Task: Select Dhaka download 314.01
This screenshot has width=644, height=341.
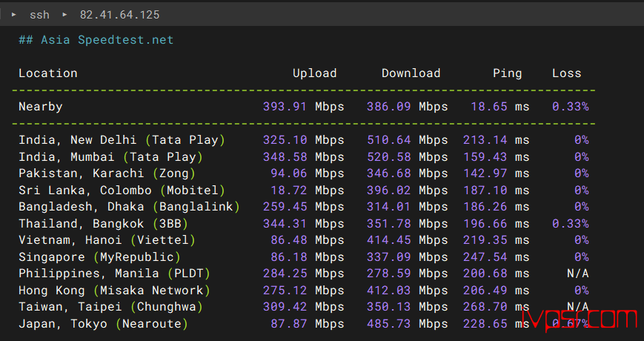Action: (388, 207)
